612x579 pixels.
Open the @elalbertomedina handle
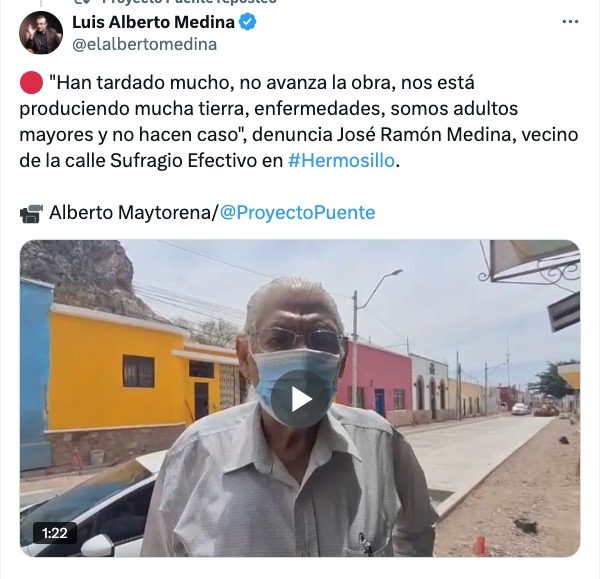click(x=145, y=45)
